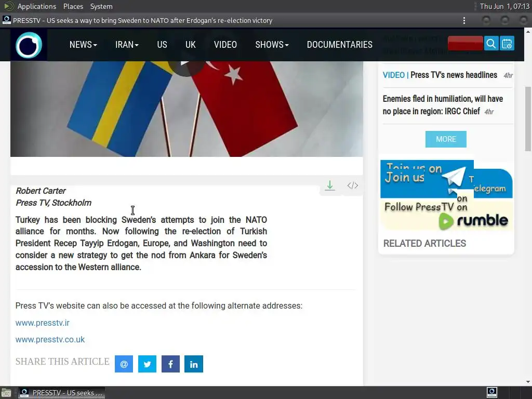This screenshot has height=399, width=532.
Task: Expand the NEWS dropdown menu
Action: click(83, 45)
